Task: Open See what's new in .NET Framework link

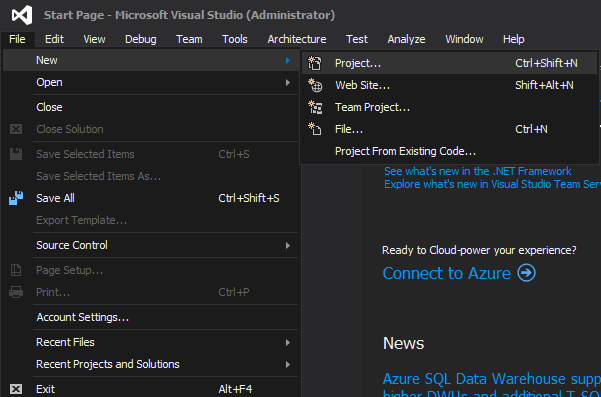Action: pos(478,171)
